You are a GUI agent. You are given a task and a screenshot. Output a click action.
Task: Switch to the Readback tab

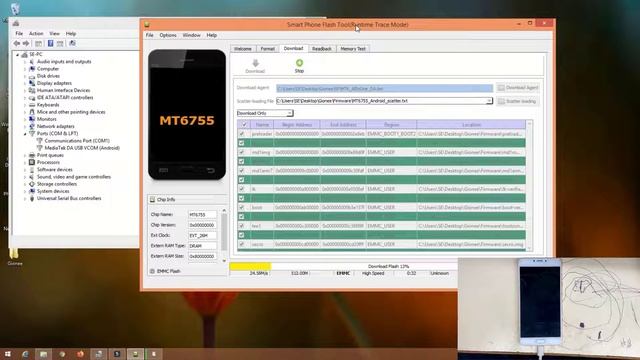[x=322, y=49]
